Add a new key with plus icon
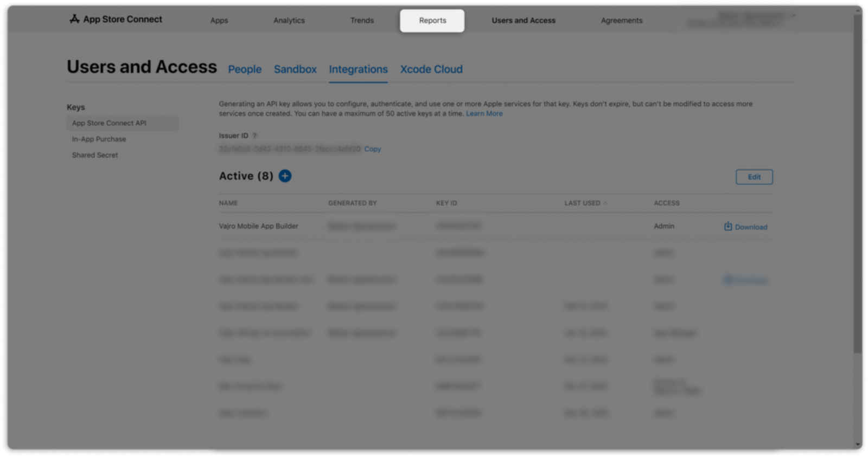Image resolution: width=868 pixels, height=457 pixels. [285, 176]
